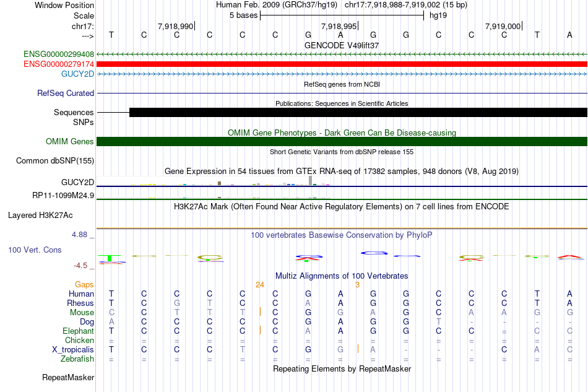Click Publications: Sequences in Scientific Articles title
The image size is (588, 392).
[x=342, y=103]
